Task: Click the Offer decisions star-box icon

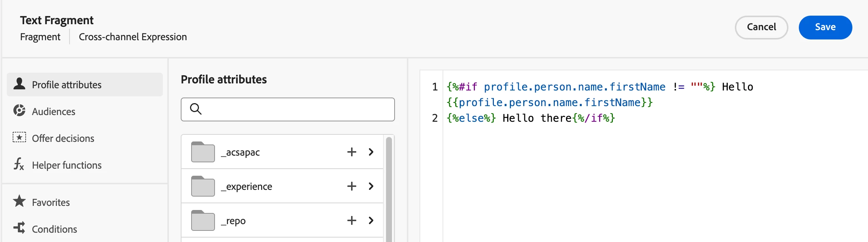Action: click(19, 137)
